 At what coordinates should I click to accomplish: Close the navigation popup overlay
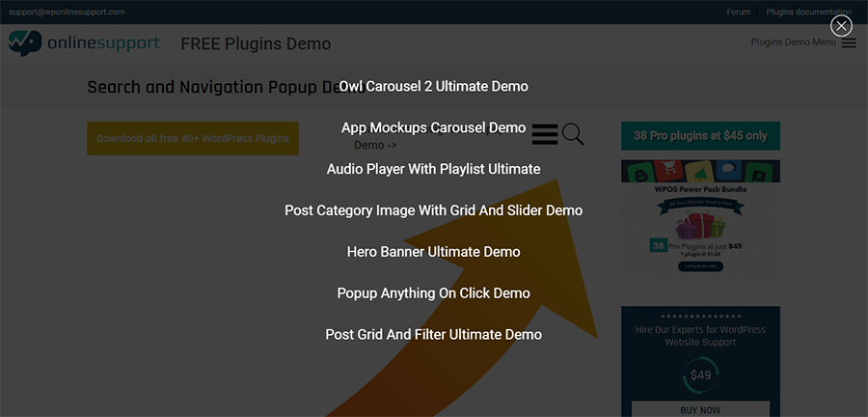click(841, 26)
